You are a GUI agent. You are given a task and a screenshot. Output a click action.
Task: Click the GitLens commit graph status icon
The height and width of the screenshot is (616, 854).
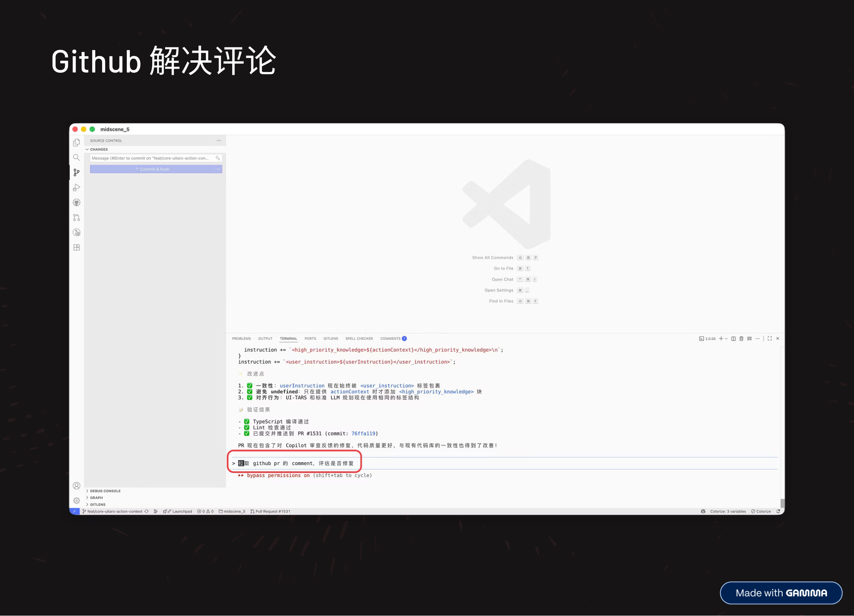coord(156,512)
